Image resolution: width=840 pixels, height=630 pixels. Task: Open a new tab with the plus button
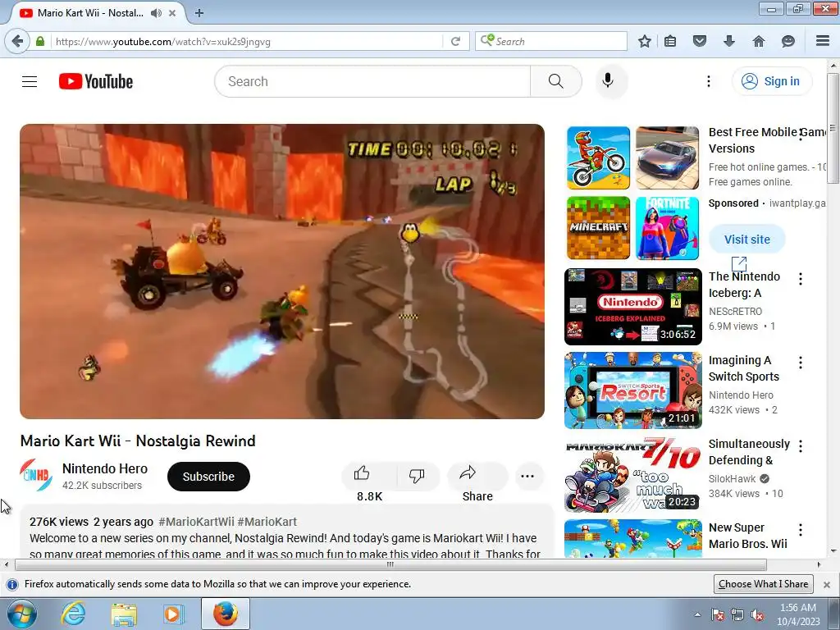[199, 13]
